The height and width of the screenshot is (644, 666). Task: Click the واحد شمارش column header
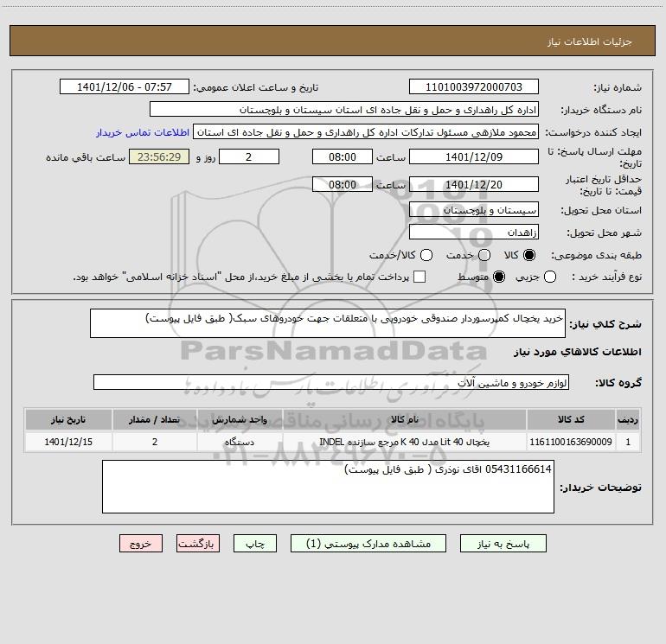click(240, 419)
